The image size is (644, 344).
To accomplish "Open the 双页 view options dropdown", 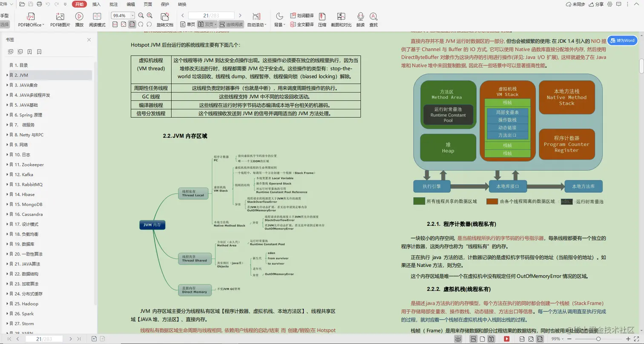I will [x=216, y=24].
